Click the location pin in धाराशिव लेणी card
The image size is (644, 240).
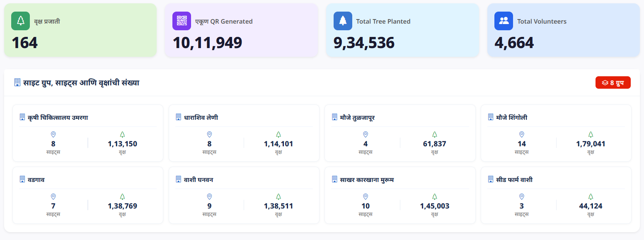(x=209, y=134)
